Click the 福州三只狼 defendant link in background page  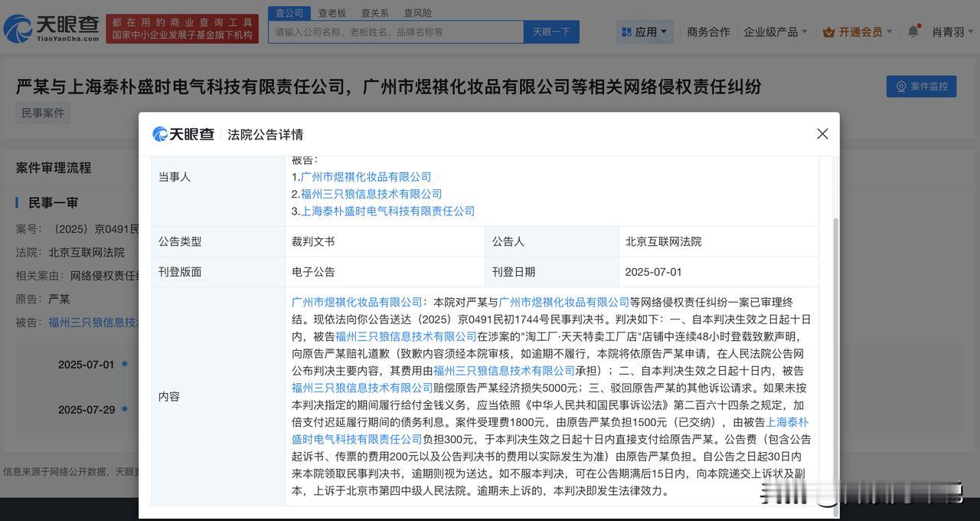[x=93, y=323]
